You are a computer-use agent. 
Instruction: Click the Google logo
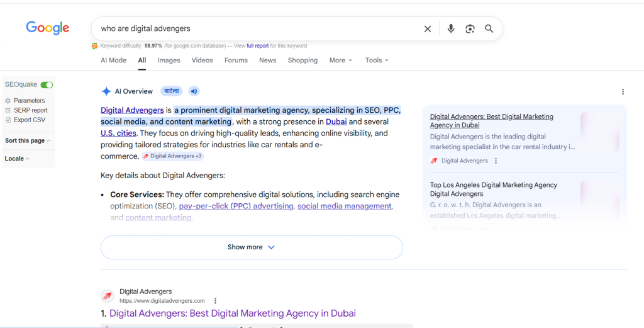pos(48,28)
